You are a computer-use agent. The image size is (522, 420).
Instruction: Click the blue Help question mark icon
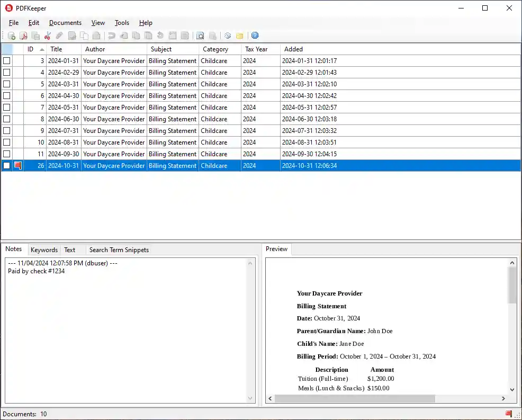pyautogui.click(x=255, y=35)
